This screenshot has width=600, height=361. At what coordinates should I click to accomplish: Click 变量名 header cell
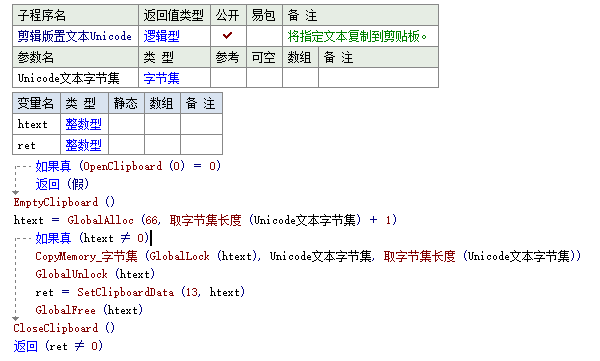pyautogui.click(x=36, y=103)
